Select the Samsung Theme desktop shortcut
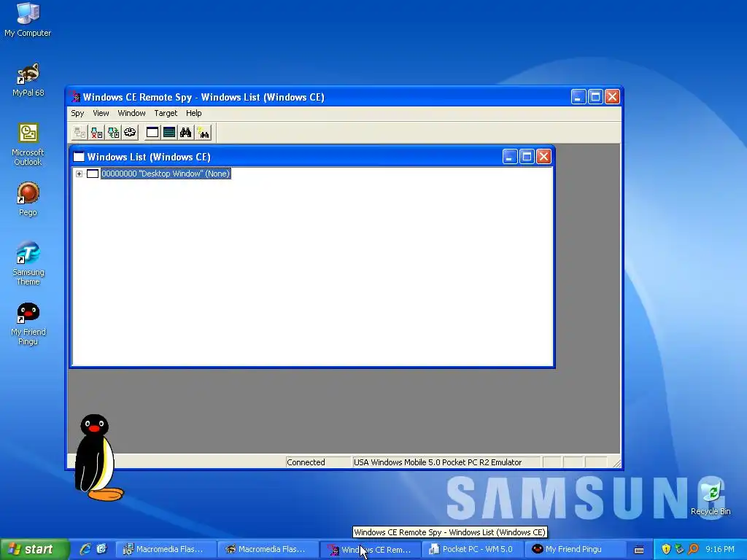747x560 pixels. pos(28,263)
